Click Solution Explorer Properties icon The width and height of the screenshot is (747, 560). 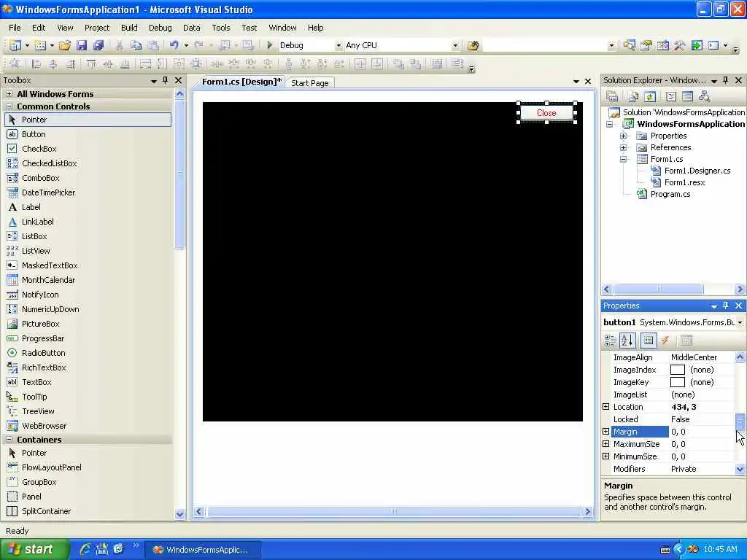[612, 97]
